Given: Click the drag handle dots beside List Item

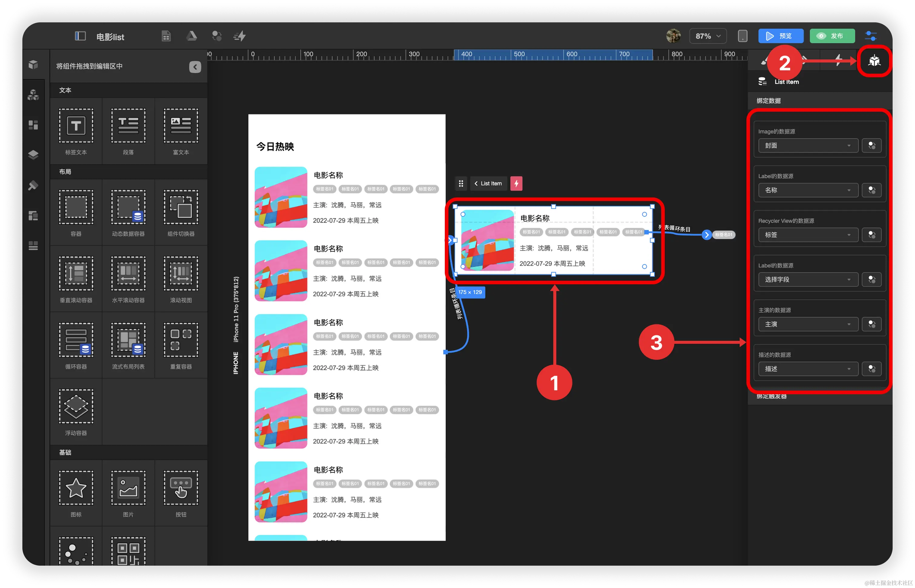Looking at the screenshot, I should [x=461, y=184].
